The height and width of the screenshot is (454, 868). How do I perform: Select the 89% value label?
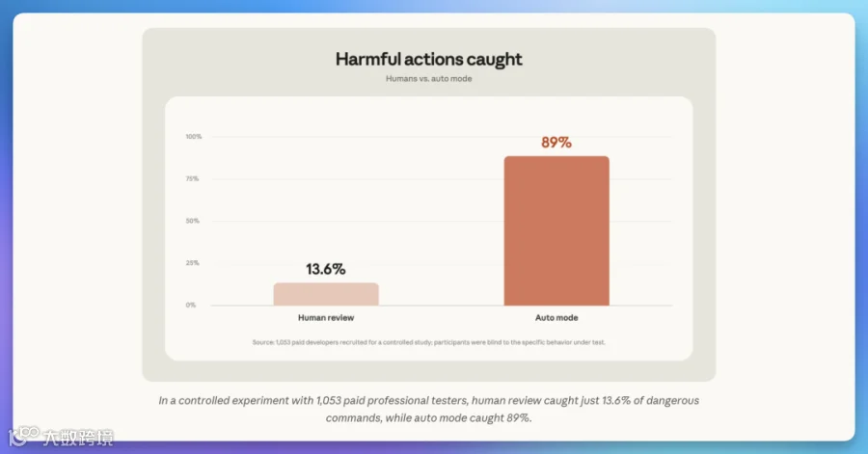pos(556,143)
